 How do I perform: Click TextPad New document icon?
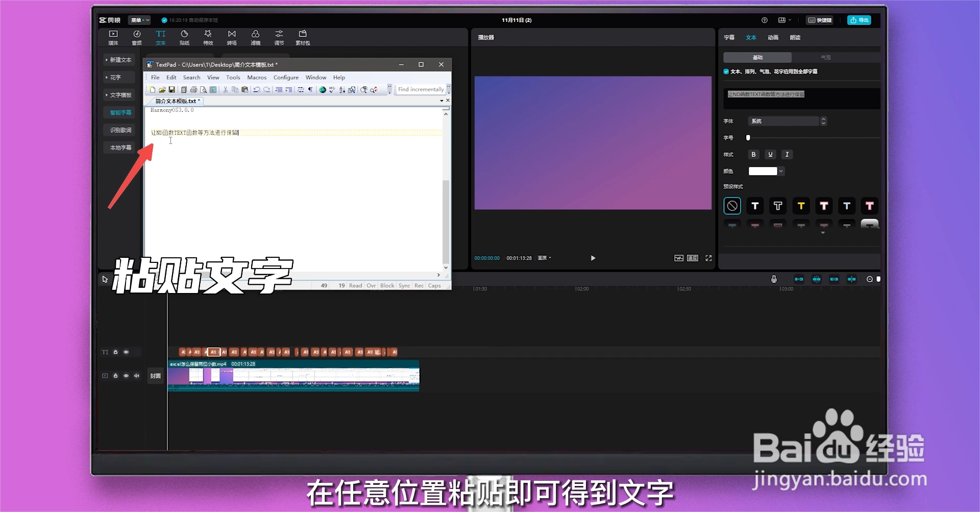point(152,90)
